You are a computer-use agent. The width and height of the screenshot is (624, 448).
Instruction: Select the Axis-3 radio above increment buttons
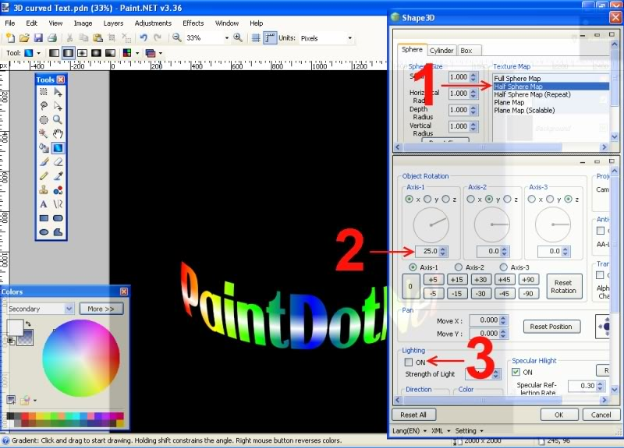[x=504, y=267]
